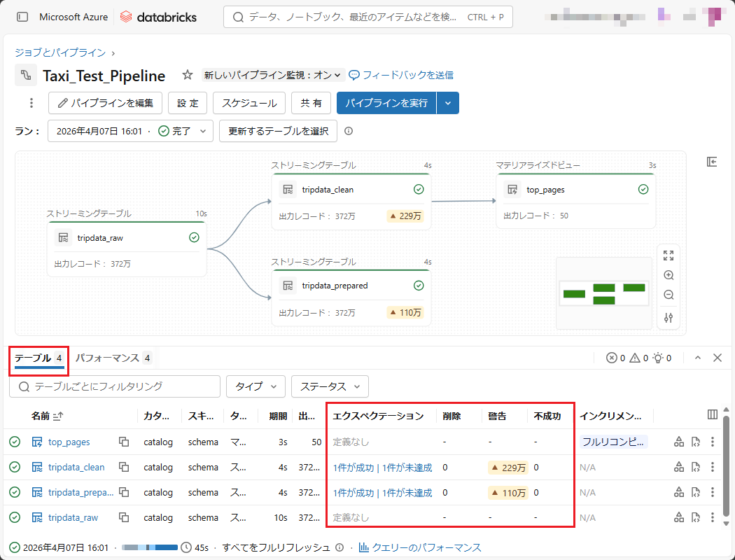
Task: Open kebab menu left of パイプラインを編集
Action: 31,103
